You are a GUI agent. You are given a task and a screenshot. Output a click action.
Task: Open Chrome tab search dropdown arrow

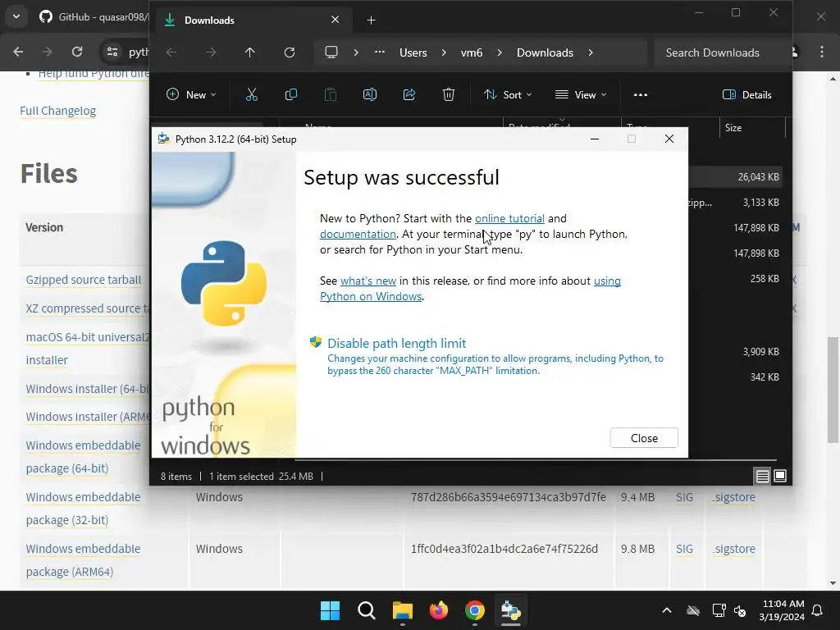(16, 16)
